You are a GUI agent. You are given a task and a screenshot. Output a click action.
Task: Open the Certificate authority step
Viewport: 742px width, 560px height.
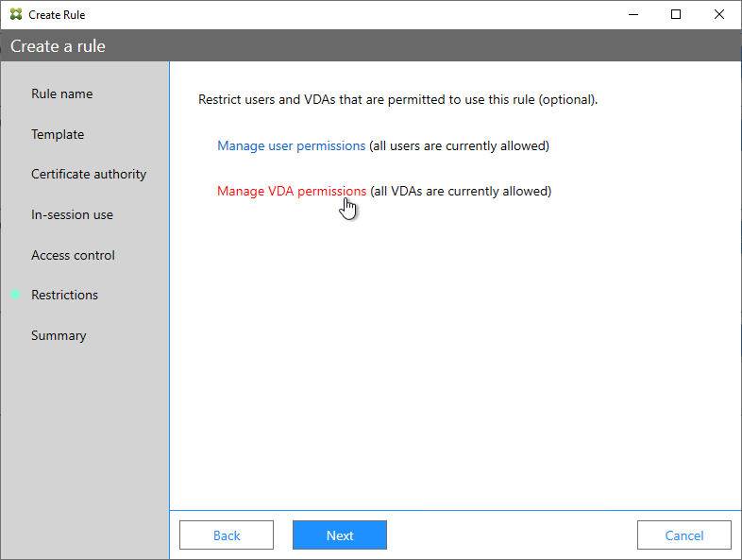(x=89, y=174)
